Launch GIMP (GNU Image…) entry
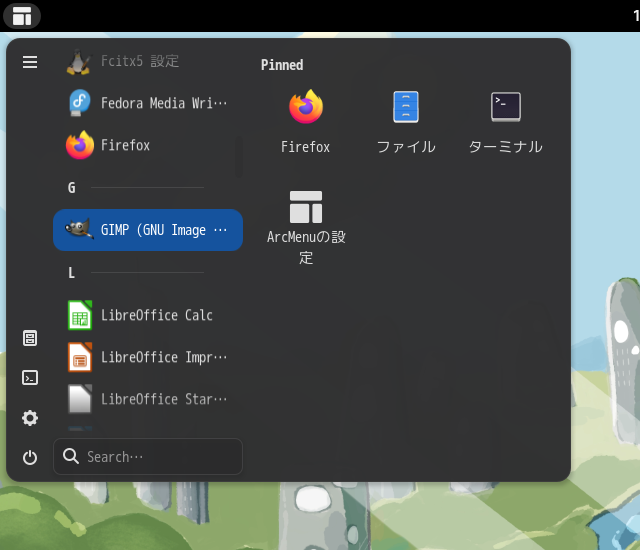This screenshot has height=550, width=640. 148,230
